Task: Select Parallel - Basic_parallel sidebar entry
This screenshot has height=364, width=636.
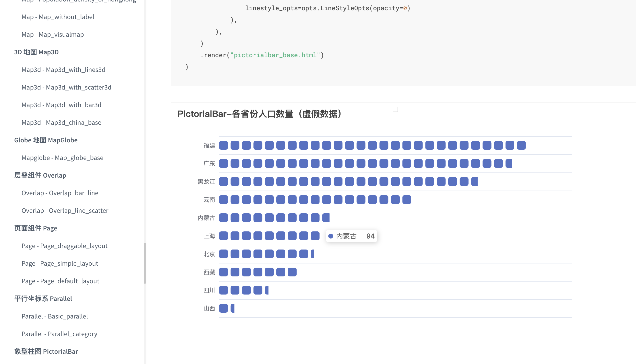Action: [x=55, y=316]
